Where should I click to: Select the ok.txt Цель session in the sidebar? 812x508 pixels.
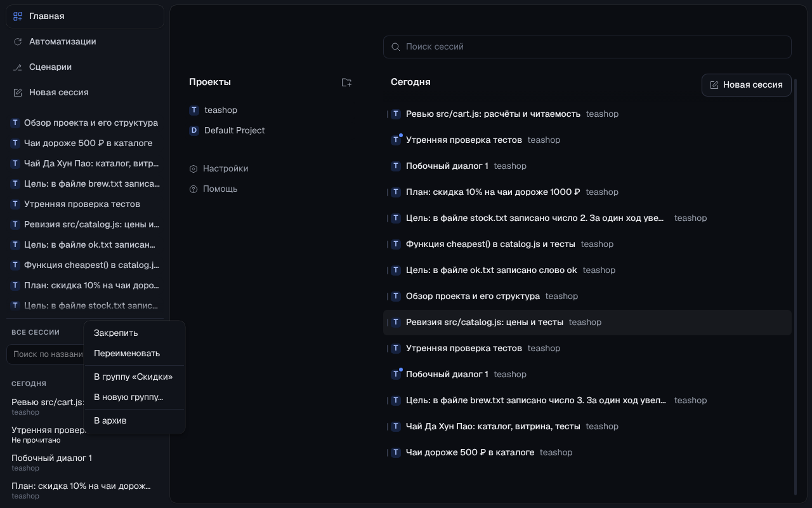click(85, 245)
